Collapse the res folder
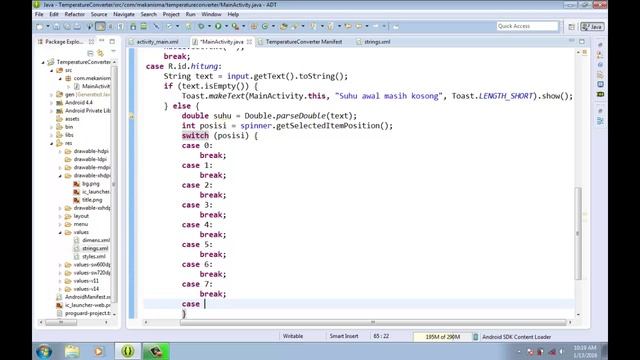 pyautogui.click(x=51, y=144)
